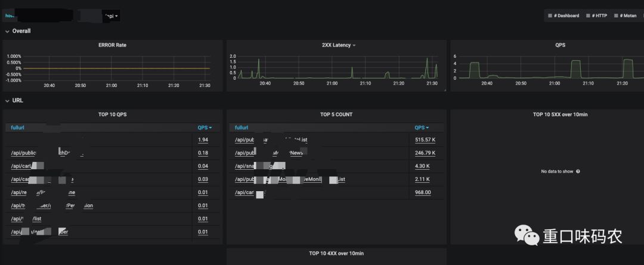The height and width of the screenshot is (265, 644).
Task: Open TOP 10 5XX over 10min panel title
Action: [560, 114]
